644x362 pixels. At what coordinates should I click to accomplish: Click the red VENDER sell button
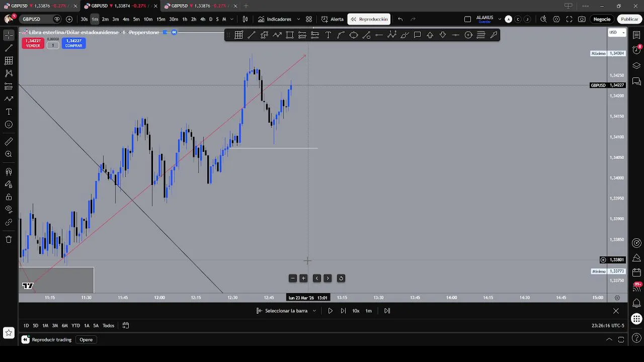click(33, 43)
